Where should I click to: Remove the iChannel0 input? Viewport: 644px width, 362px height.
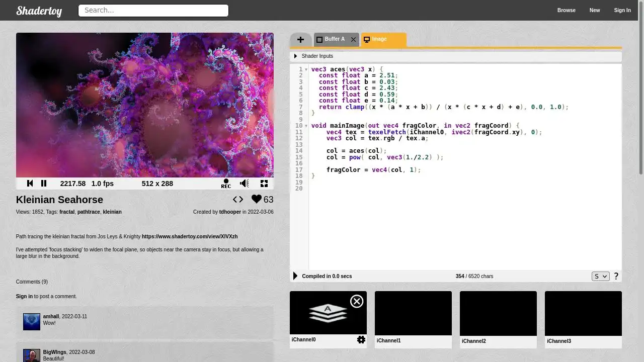[357, 301]
